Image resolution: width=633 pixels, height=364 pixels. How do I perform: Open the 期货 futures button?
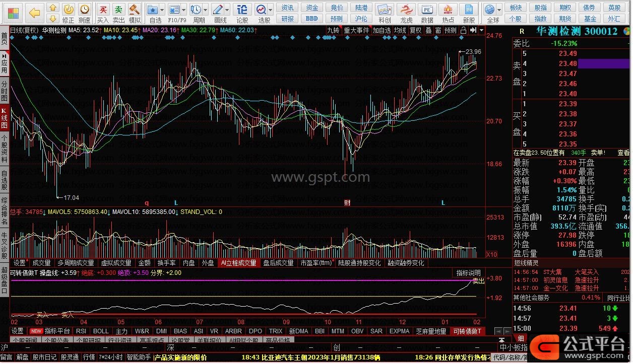click(565, 19)
